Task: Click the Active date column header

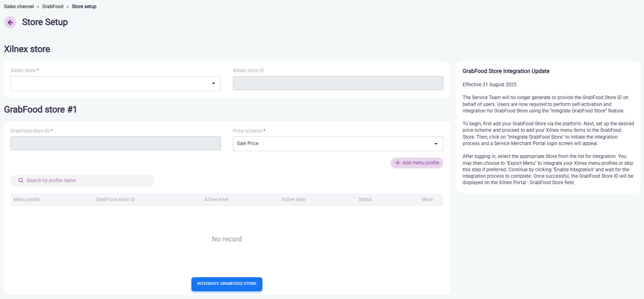Action: click(x=293, y=199)
